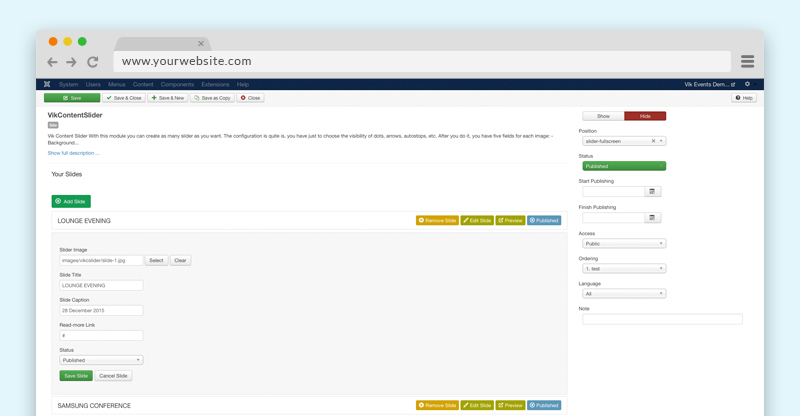Open the Ordering dropdown
This screenshot has width=800, height=416.
click(624, 269)
